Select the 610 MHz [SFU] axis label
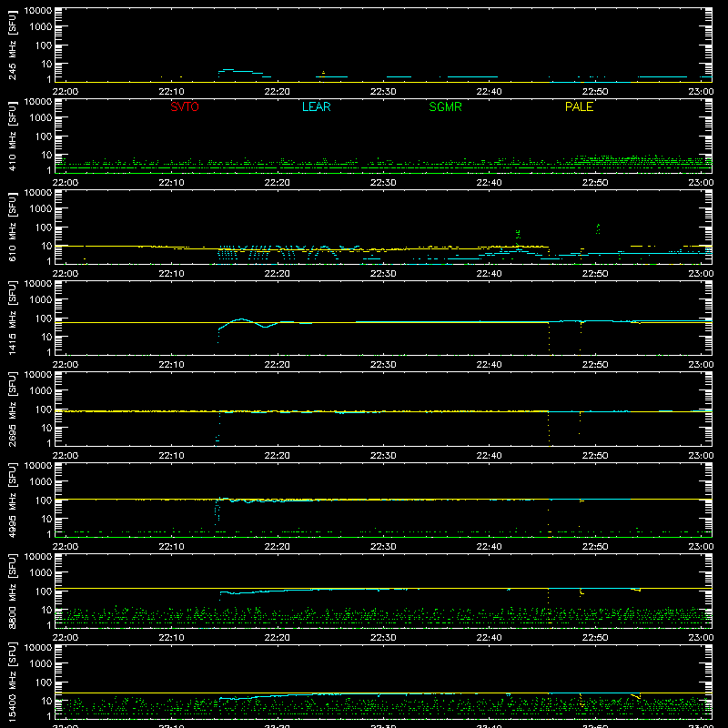 point(12,227)
